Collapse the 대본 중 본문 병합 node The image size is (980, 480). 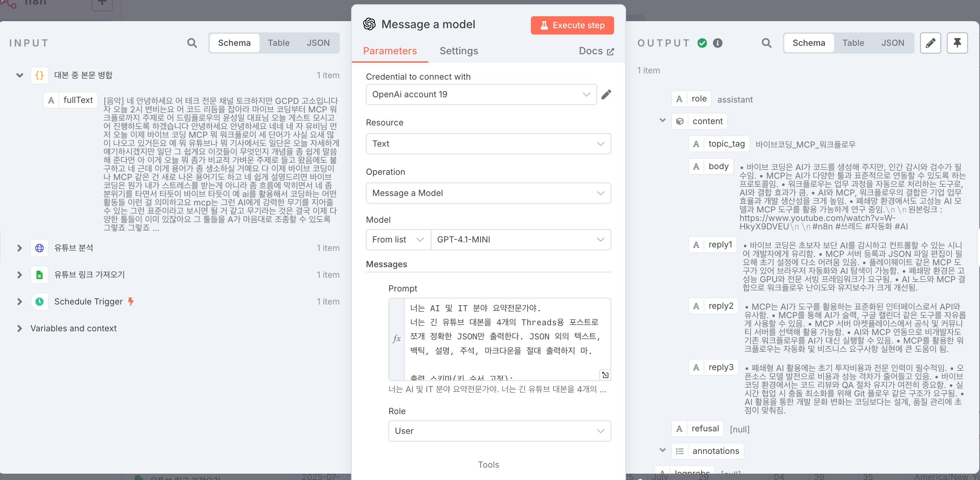pos(19,75)
